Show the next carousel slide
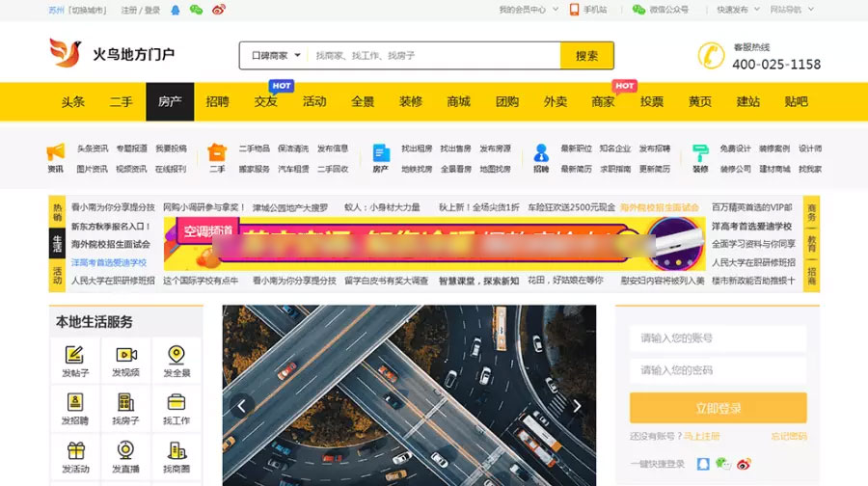 tap(577, 406)
